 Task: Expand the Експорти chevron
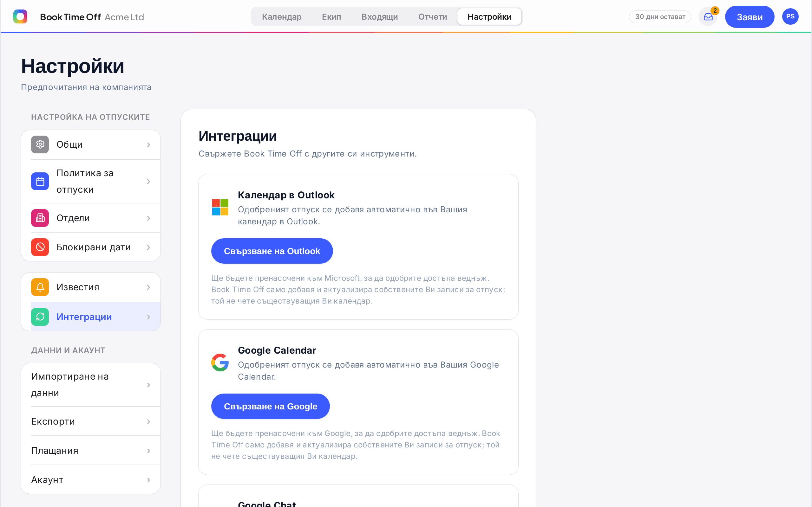148,421
